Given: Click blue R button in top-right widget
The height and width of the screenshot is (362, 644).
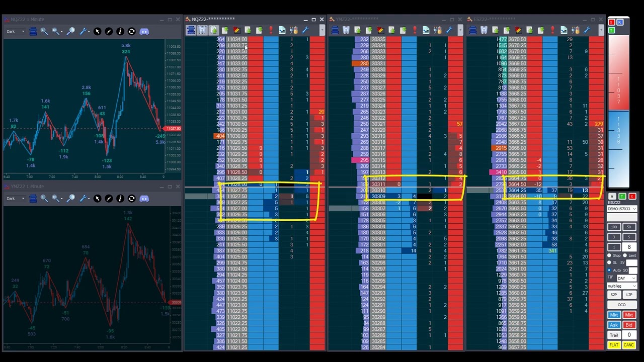Looking at the screenshot, I should (620, 22).
